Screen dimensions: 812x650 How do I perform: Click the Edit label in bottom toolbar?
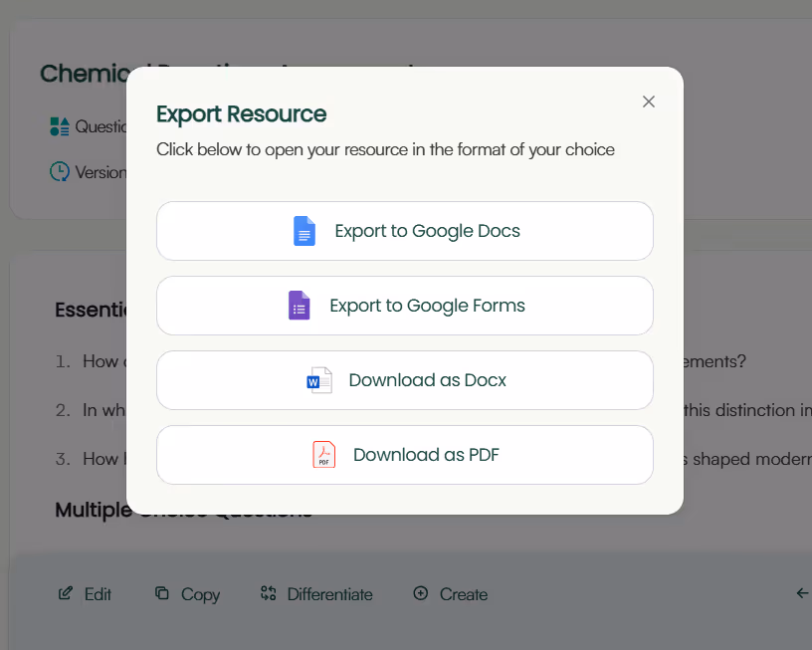98,594
